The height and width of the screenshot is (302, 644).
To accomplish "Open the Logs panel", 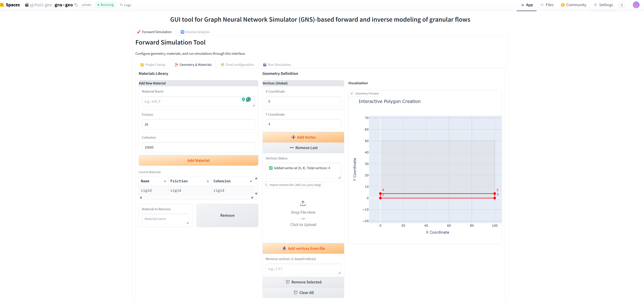I will 126,5.
